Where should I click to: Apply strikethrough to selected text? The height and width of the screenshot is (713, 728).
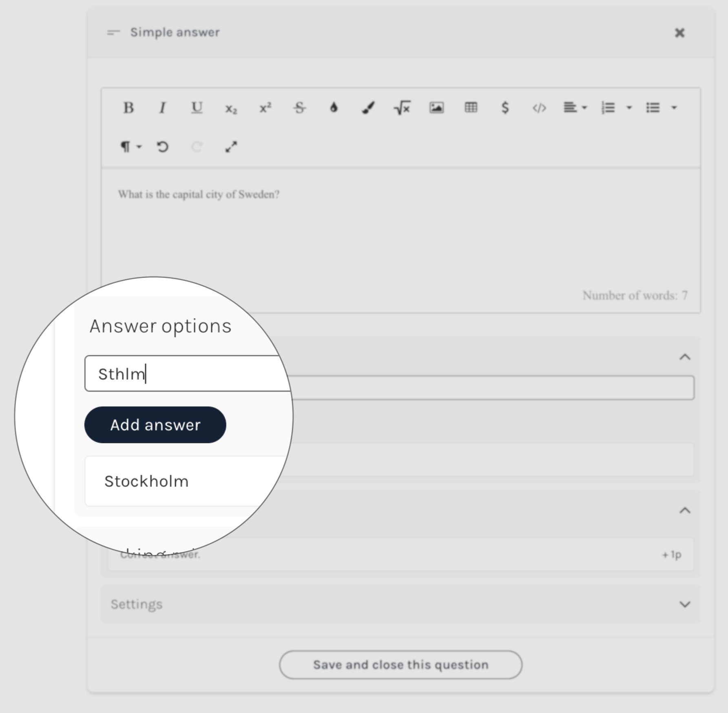pos(300,108)
